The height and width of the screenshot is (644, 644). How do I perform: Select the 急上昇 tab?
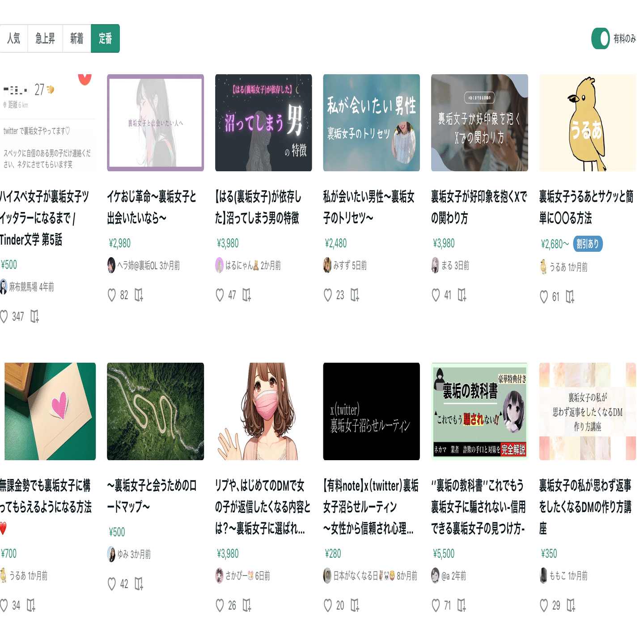[x=45, y=38]
